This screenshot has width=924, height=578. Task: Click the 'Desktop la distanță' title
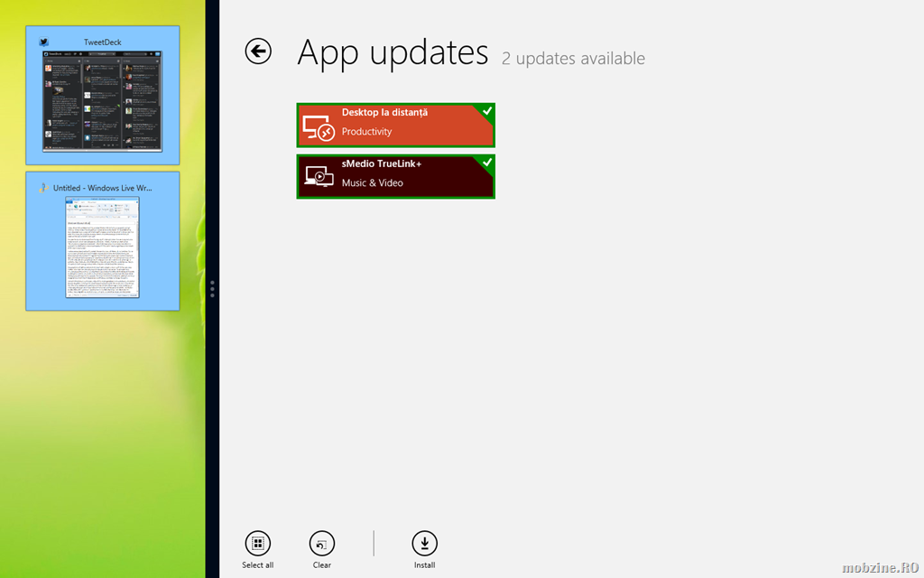pyautogui.click(x=384, y=113)
